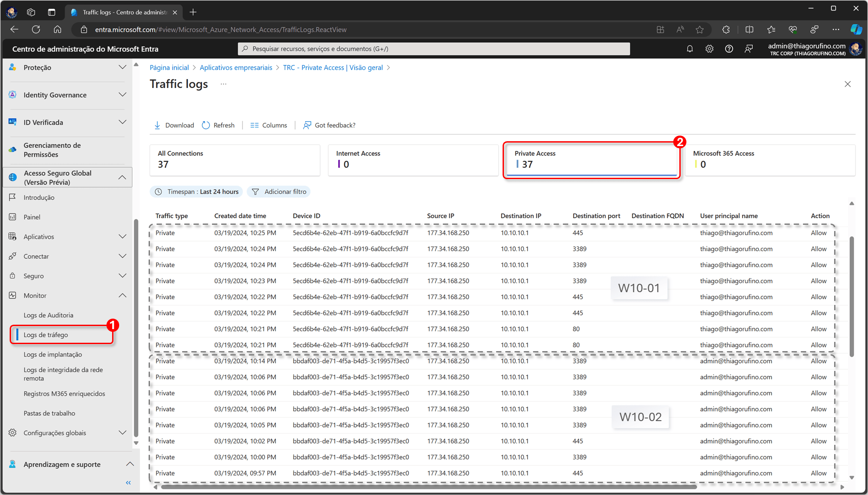868x495 pixels.
Task: Add this page to favorites star icon
Action: point(700,29)
